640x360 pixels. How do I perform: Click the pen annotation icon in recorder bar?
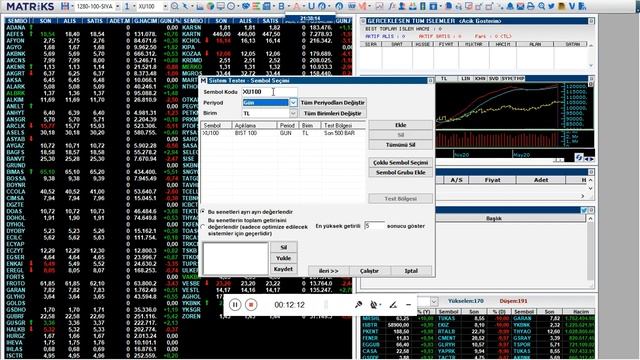393,305
